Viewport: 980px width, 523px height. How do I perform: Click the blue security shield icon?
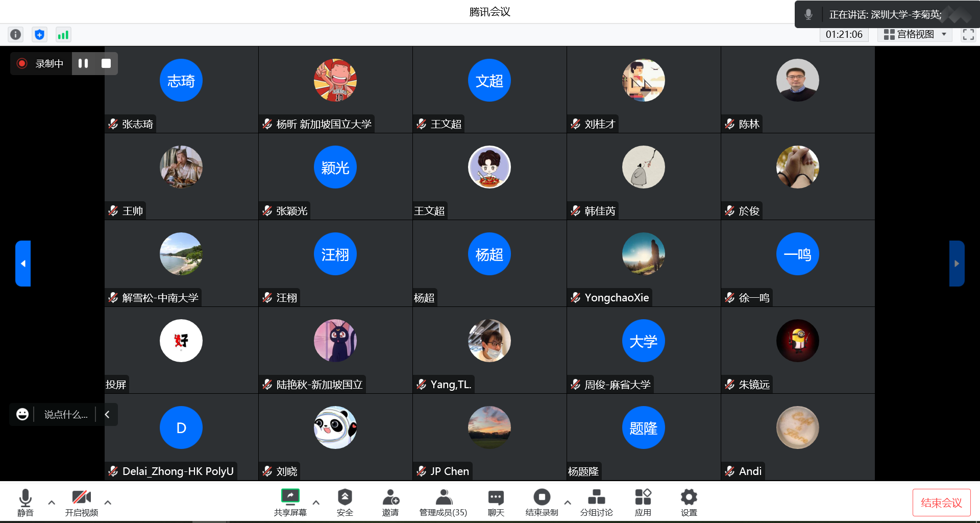pos(39,35)
